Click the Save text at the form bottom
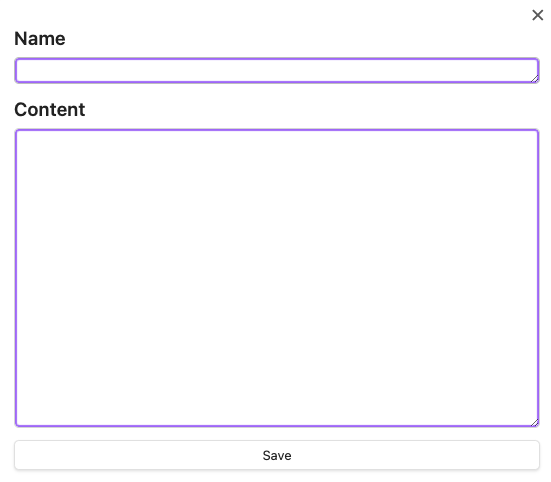 point(277,455)
